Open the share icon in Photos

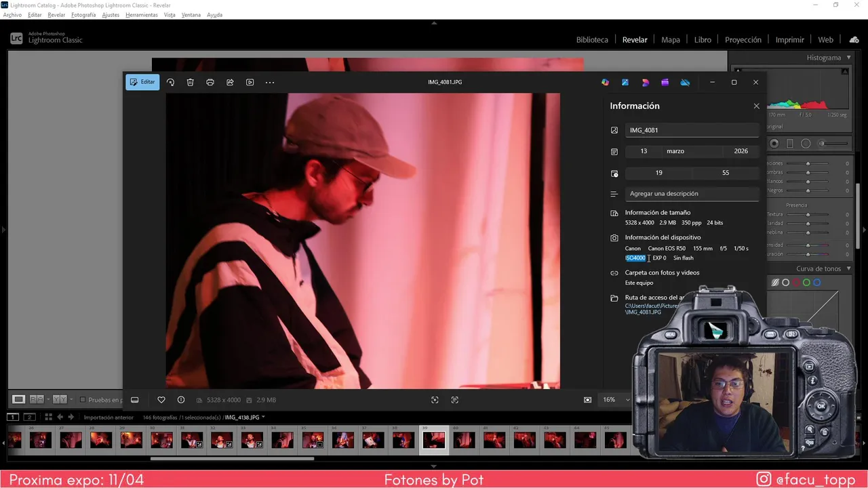coord(230,82)
